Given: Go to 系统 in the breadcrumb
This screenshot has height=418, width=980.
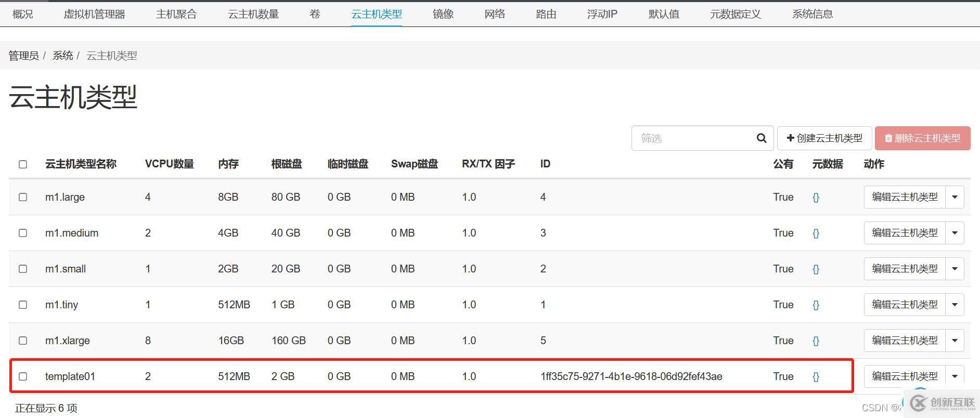Looking at the screenshot, I should click(62, 56).
